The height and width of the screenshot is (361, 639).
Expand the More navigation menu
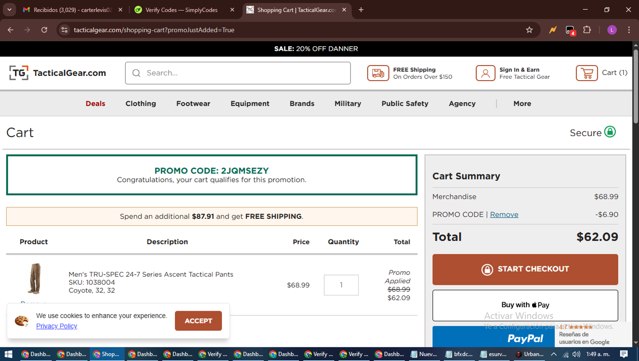coord(522,103)
